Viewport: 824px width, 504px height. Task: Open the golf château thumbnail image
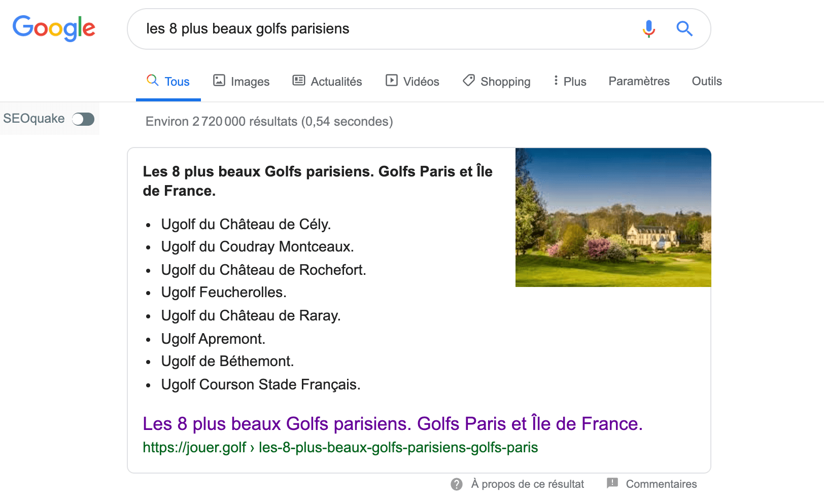click(613, 218)
